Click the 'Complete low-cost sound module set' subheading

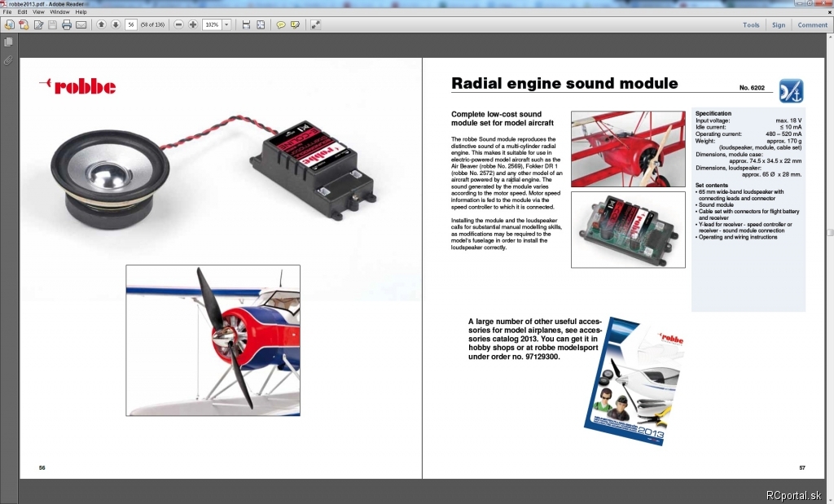click(x=503, y=119)
